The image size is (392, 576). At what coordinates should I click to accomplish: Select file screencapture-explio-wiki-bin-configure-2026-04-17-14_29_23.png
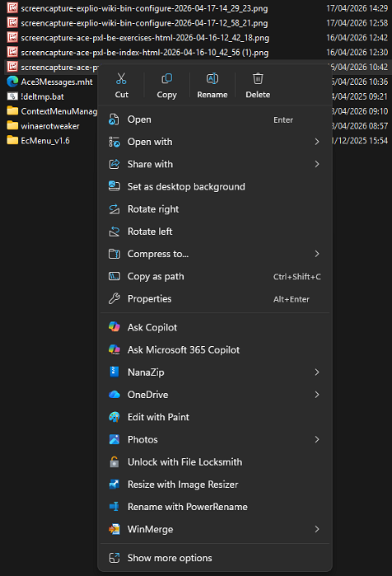click(x=144, y=8)
